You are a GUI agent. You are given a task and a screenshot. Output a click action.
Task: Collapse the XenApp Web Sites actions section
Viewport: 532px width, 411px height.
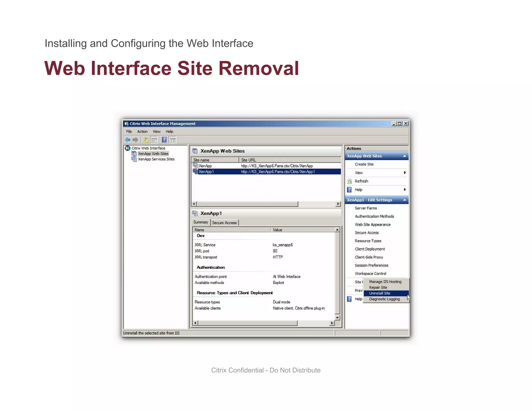tap(404, 156)
